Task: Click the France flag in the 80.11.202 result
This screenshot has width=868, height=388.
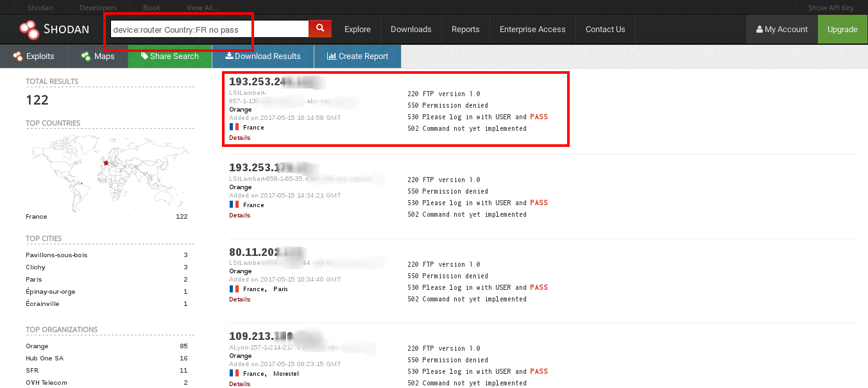Action: click(234, 289)
